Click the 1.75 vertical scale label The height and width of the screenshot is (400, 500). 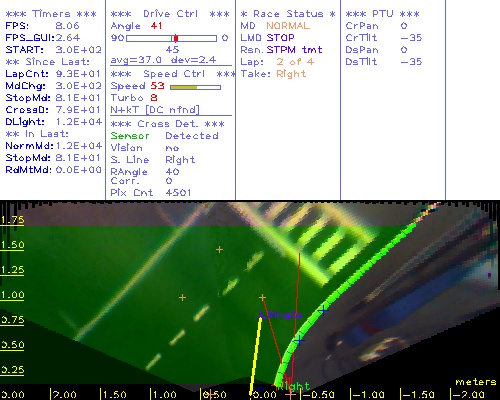12,220
